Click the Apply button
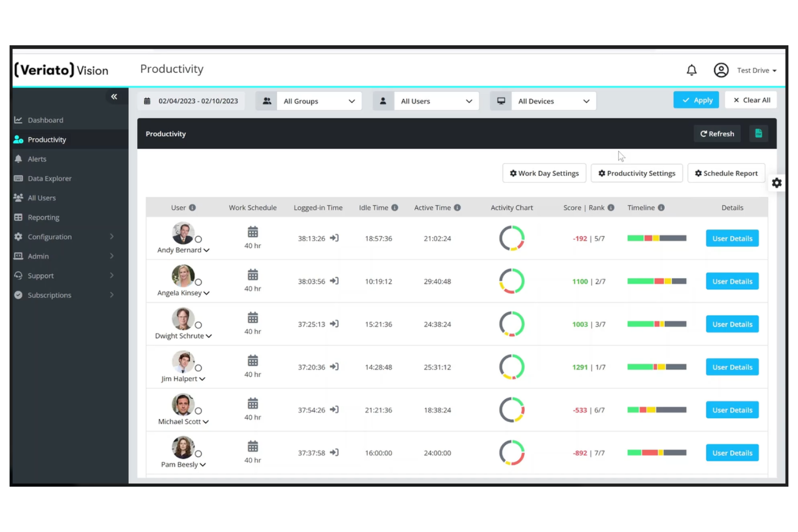This screenshot has width=798, height=532. [696, 100]
